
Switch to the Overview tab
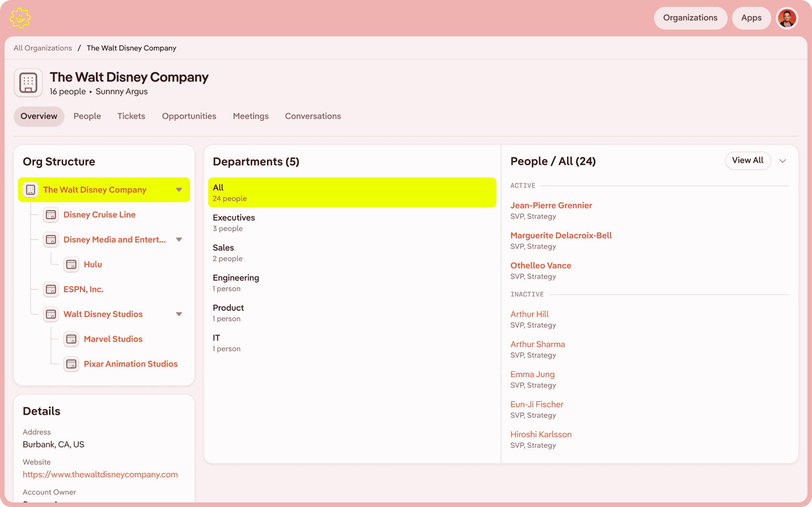[39, 116]
